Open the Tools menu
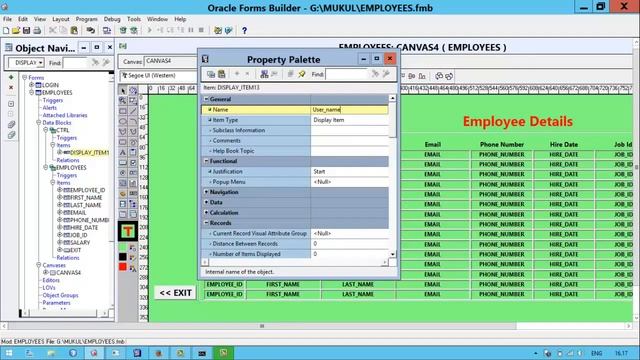Image resolution: width=640 pixels, height=360 pixels. point(134,19)
